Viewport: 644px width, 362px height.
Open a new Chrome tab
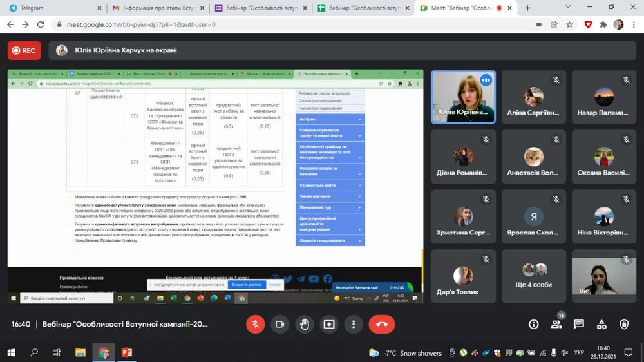coord(527,8)
